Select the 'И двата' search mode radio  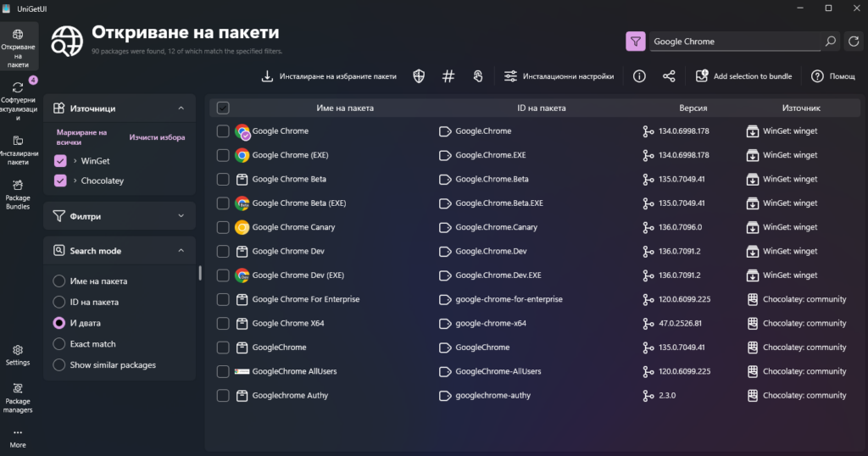coord(58,323)
